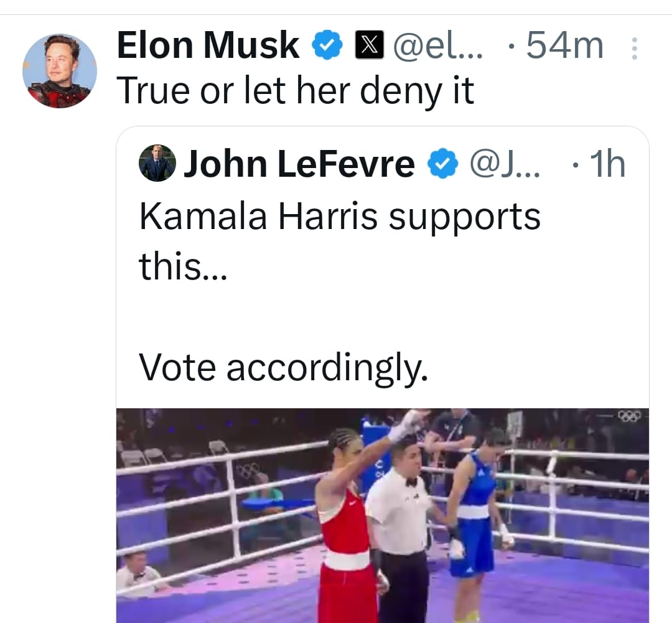Play the boxing ring video thumbnail
Viewport: 672px width, 623px height.
(x=382, y=515)
